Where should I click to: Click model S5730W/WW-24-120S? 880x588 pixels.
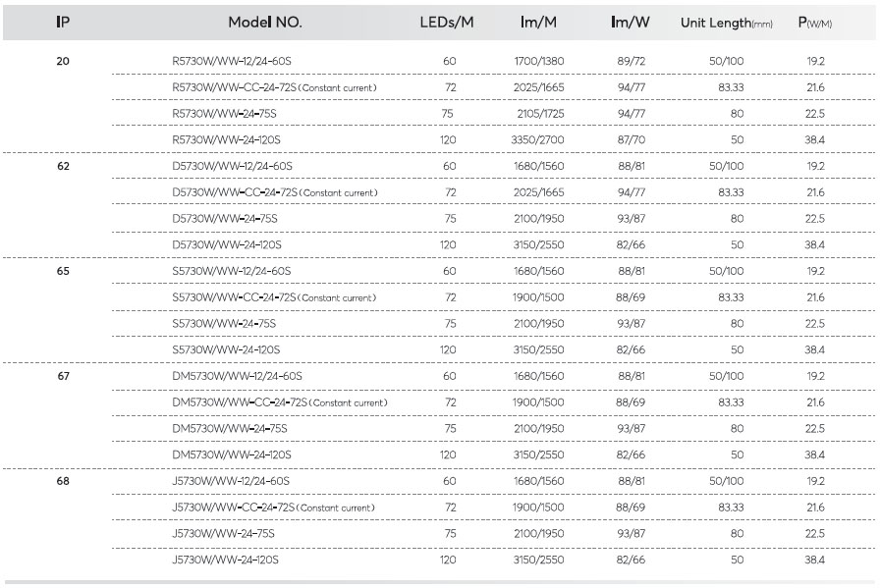226,350
